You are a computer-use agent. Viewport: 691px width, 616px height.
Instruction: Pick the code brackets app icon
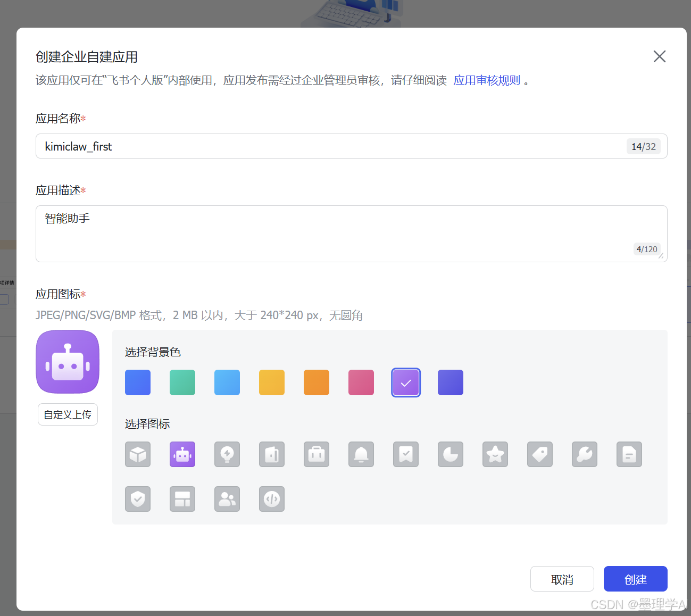click(x=272, y=499)
